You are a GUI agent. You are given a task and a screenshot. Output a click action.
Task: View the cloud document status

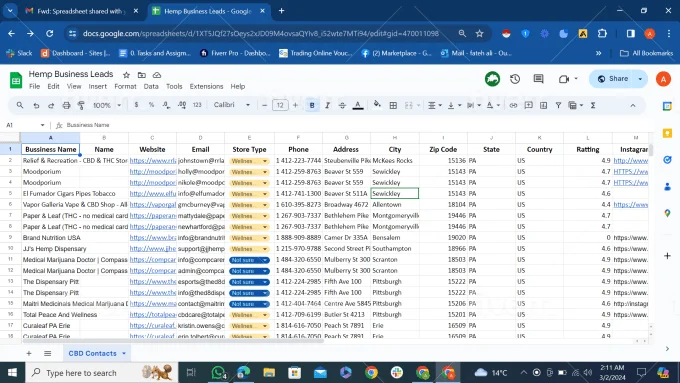click(157, 75)
